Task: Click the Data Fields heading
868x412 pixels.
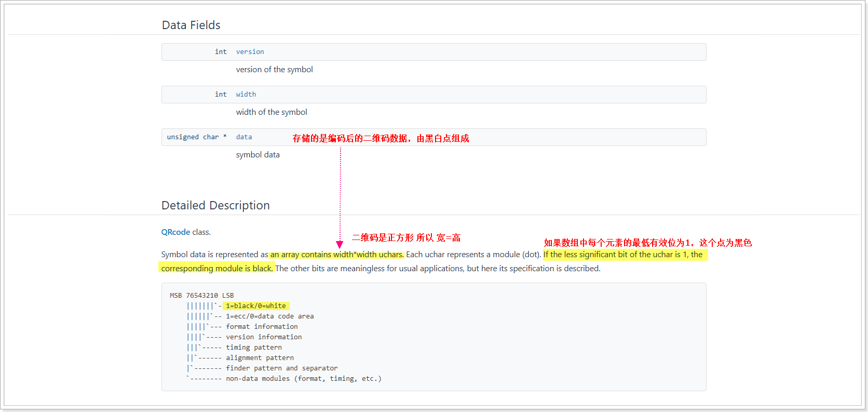Action: coord(191,25)
